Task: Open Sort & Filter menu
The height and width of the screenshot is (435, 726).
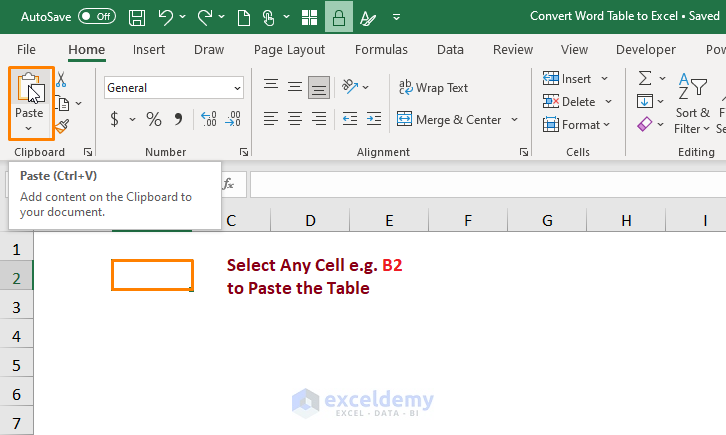Action: pyautogui.click(x=693, y=103)
